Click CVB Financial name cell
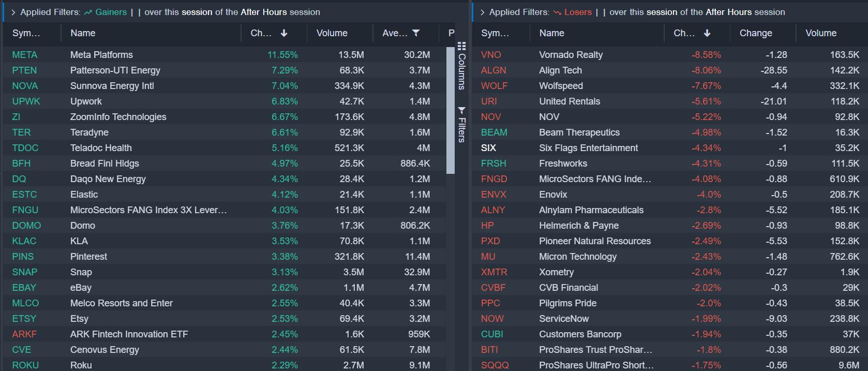Screen dimensions: 868x371 point(568,288)
